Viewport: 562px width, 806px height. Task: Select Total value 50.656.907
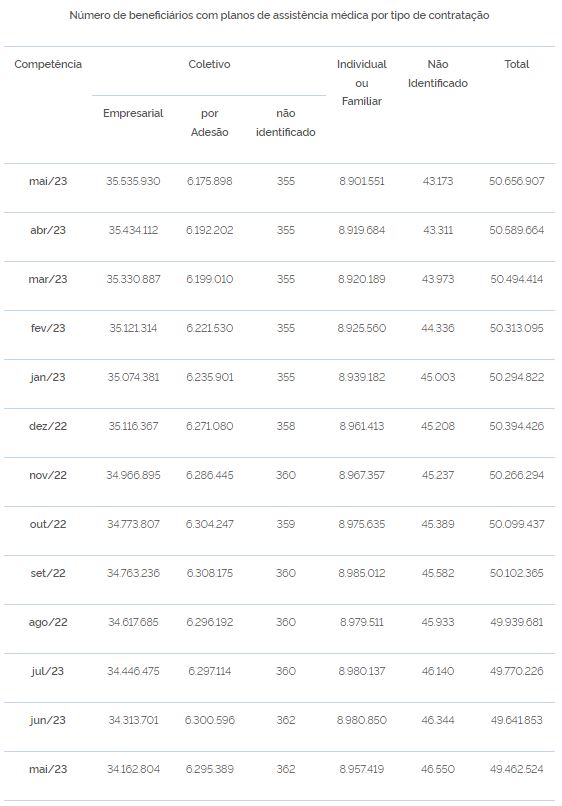coord(516,181)
